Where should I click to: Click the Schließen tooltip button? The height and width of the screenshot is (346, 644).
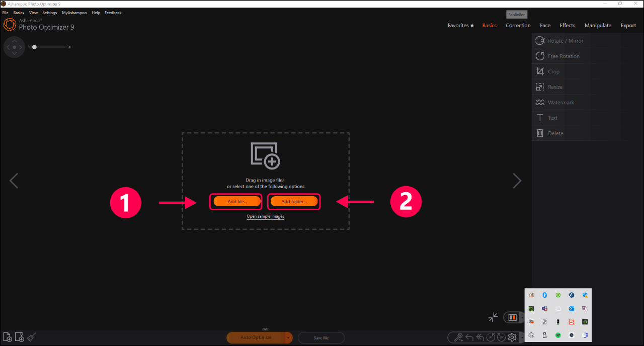517,15
